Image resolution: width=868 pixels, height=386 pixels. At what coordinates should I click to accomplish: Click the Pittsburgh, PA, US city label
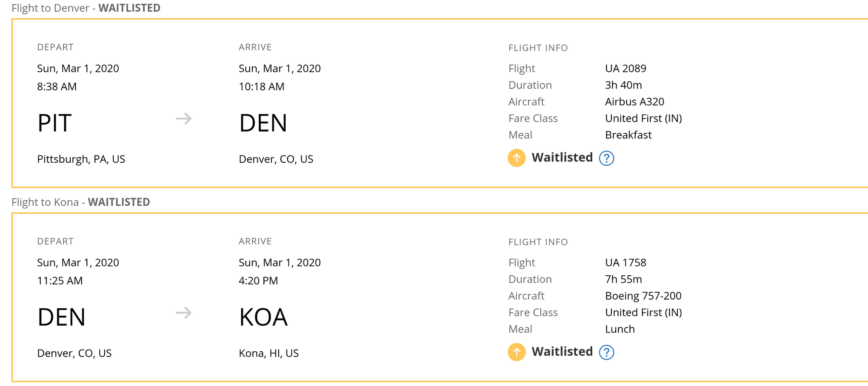click(x=81, y=159)
